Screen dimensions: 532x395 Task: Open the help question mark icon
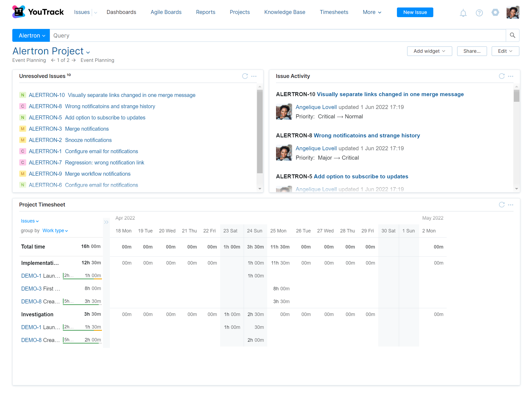pos(479,12)
